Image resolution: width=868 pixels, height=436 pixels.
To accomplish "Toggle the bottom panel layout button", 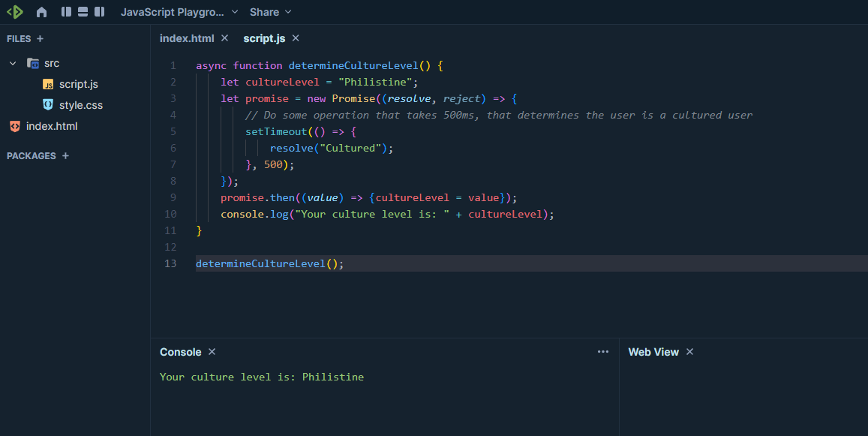I will pyautogui.click(x=83, y=12).
